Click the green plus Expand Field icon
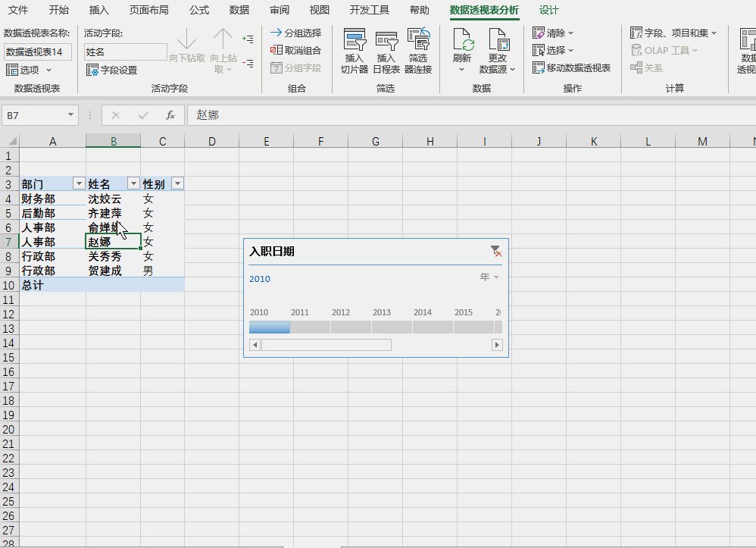The width and height of the screenshot is (756, 548). coord(248,39)
